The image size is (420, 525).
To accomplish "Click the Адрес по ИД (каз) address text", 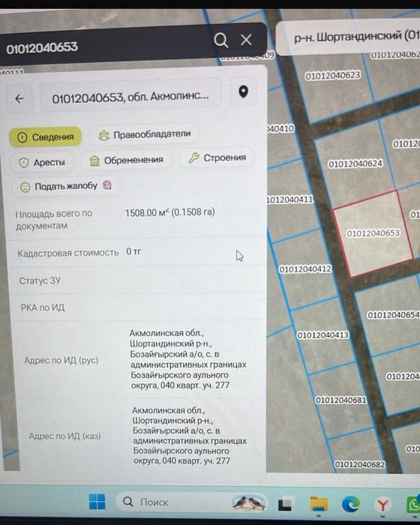I will [190, 435].
